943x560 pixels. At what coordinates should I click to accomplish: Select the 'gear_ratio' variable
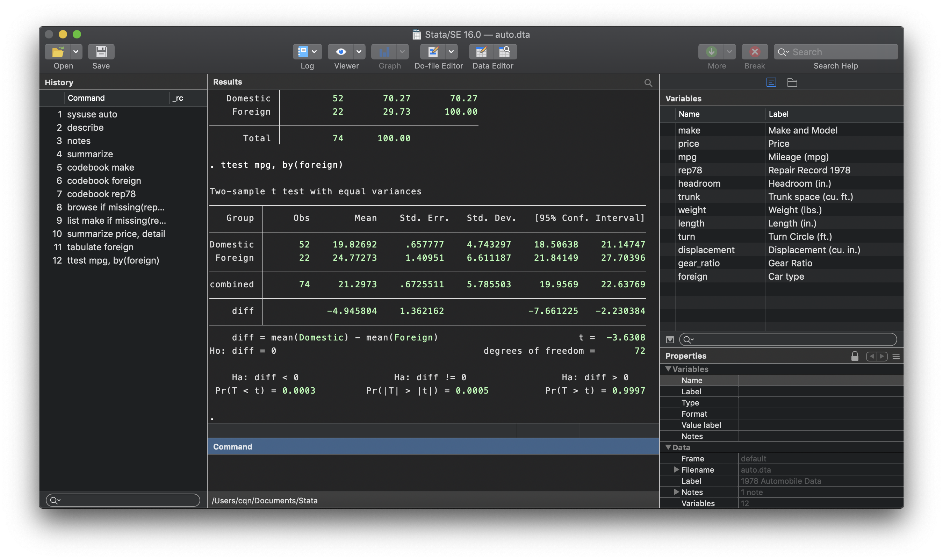coord(782,263)
